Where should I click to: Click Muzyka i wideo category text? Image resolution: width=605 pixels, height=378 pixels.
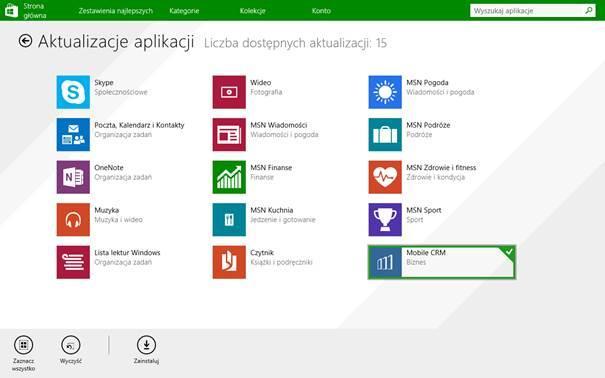pos(118,220)
